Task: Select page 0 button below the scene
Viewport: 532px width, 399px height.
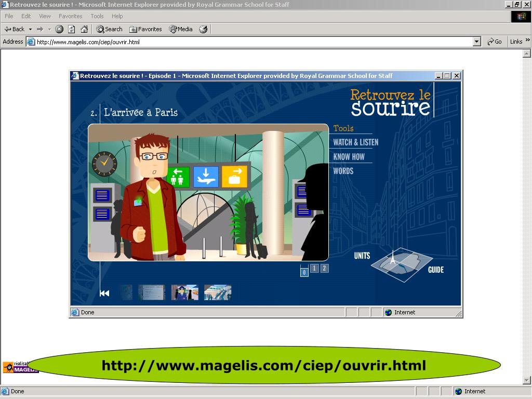Action: click(x=304, y=272)
